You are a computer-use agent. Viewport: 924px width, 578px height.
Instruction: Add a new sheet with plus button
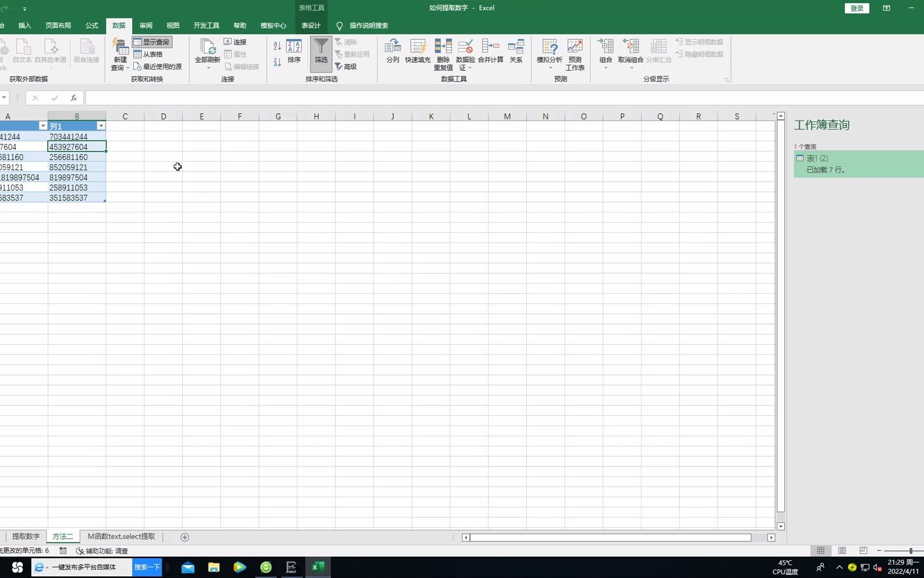point(185,537)
